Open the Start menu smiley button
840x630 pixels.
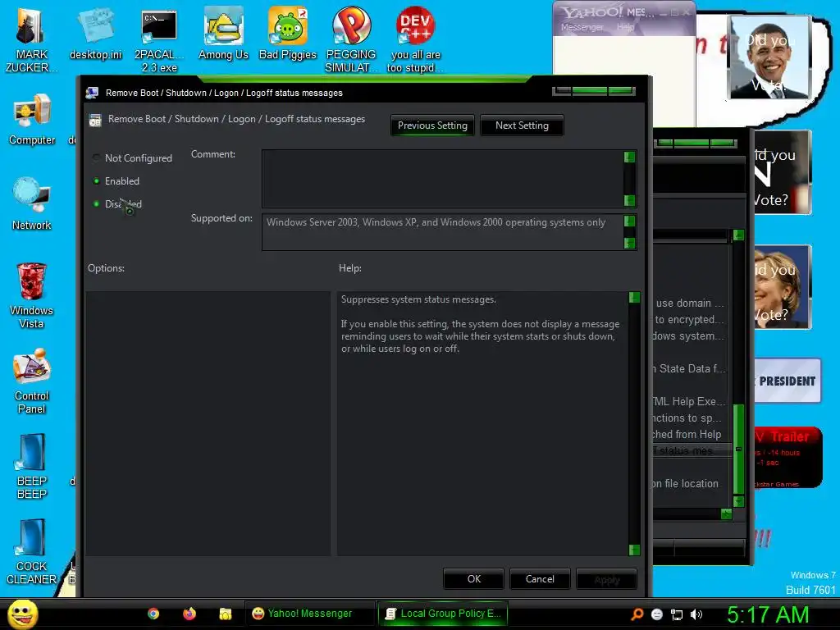(22, 614)
